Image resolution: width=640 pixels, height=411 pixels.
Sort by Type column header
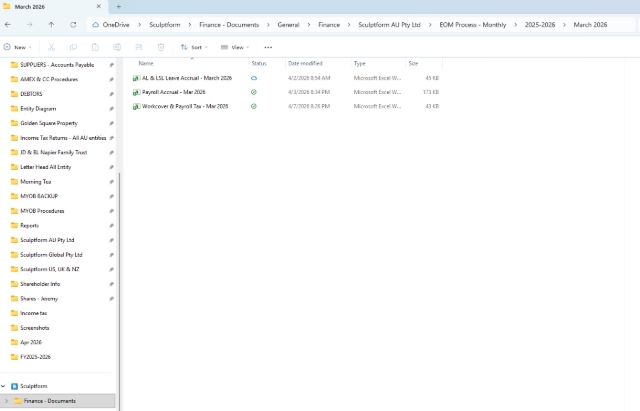tap(360, 63)
